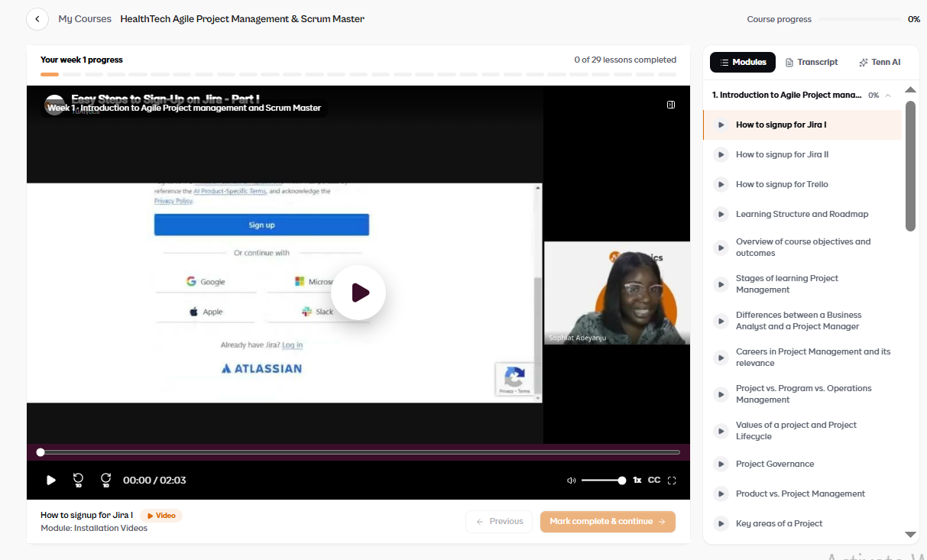927x560 pixels.
Task: Toggle closed captions CC
Action: coord(654,481)
